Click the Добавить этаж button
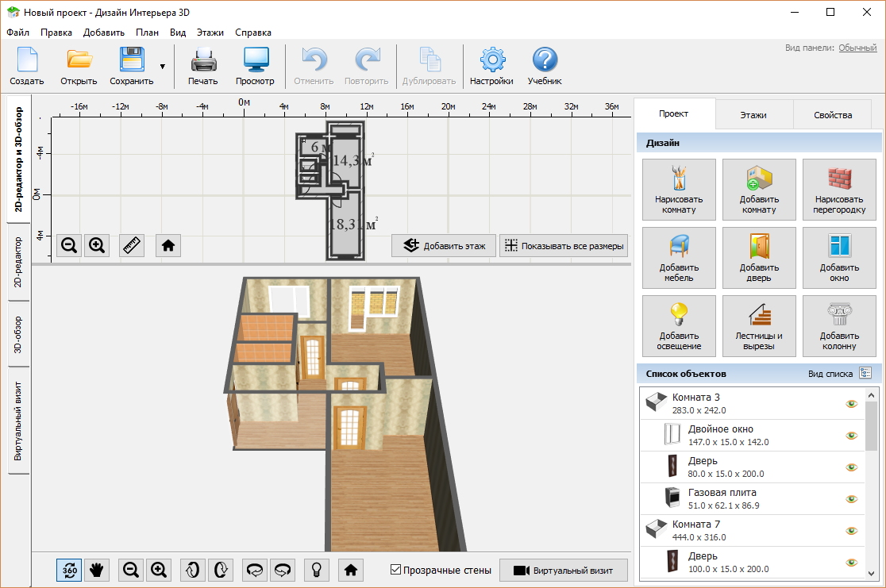The height and width of the screenshot is (588, 886). [x=444, y=246]
